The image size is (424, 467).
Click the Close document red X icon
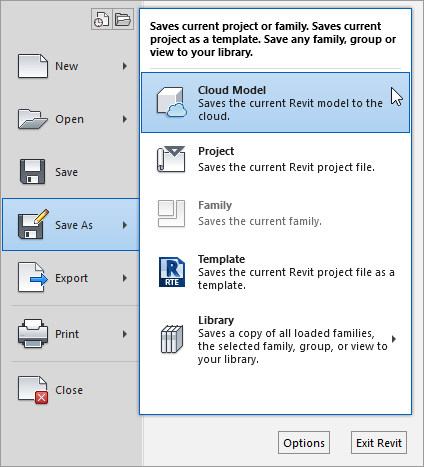point(33,390)
